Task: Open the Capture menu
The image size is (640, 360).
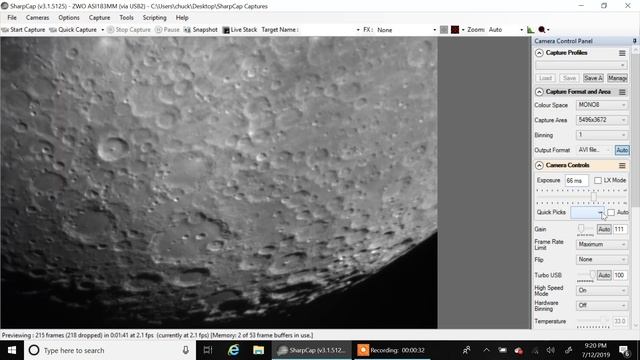Action: [99, 18]
